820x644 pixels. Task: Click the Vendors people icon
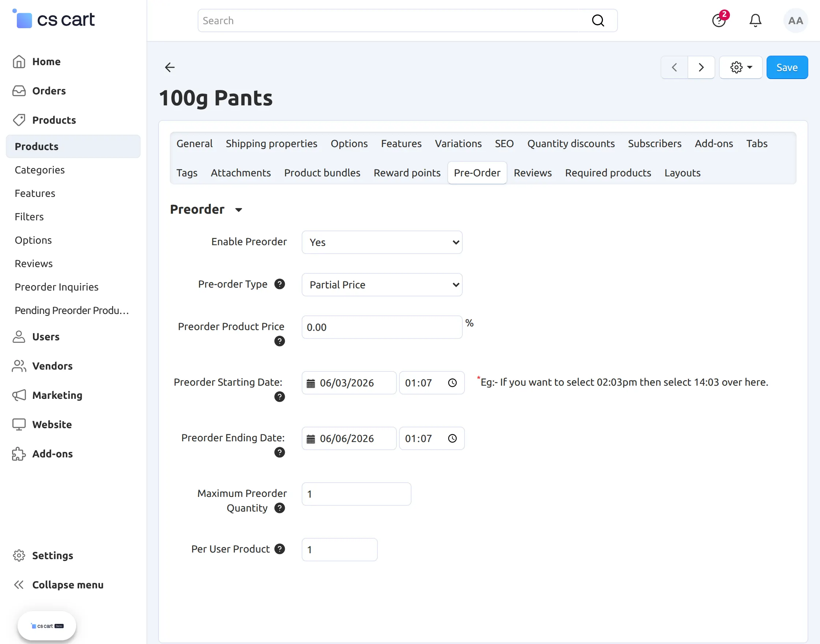pyautogui.click(x=19, y=366)
